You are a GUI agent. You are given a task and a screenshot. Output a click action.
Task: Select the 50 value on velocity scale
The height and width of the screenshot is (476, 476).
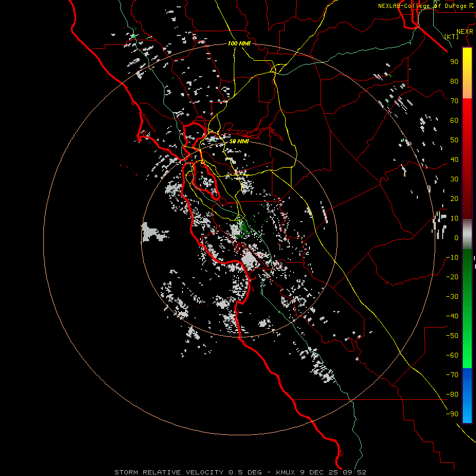pos(454,140)
